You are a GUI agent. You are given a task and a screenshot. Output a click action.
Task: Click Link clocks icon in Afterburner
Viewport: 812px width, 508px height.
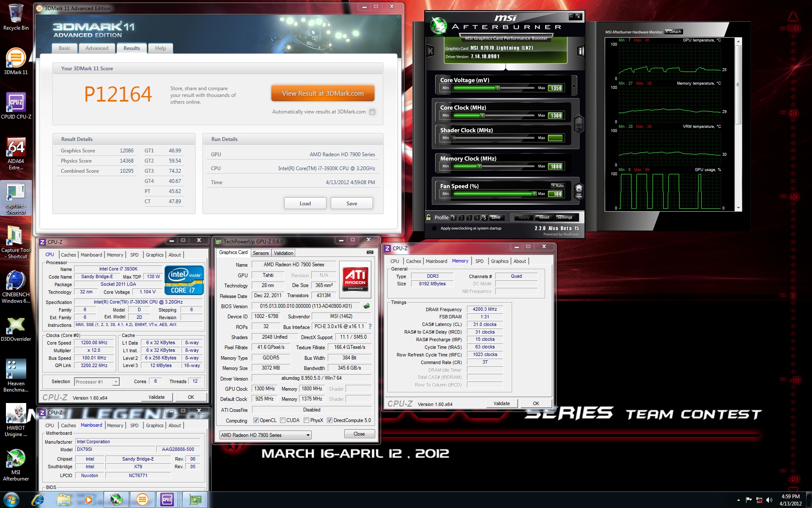click(579, 124)
